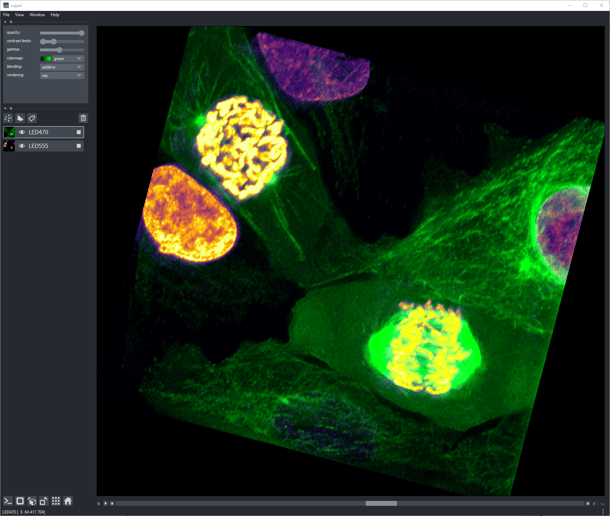Hide the LED470 layer eye toggle
The height and width of the screenshot is (516, 610).
pyautogui.click(x=22, y=132)
